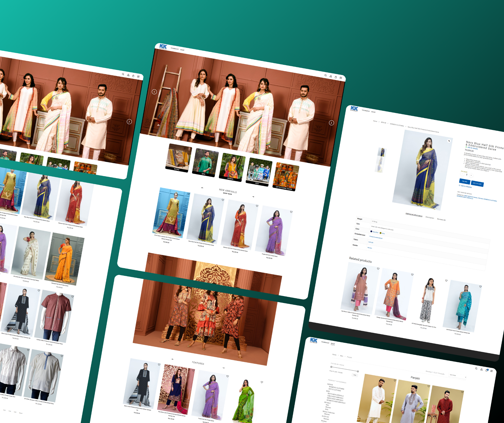This screenshot has width=504, height=423.
Task: Click the next arrow in New Arrivals
Action: 253,196
